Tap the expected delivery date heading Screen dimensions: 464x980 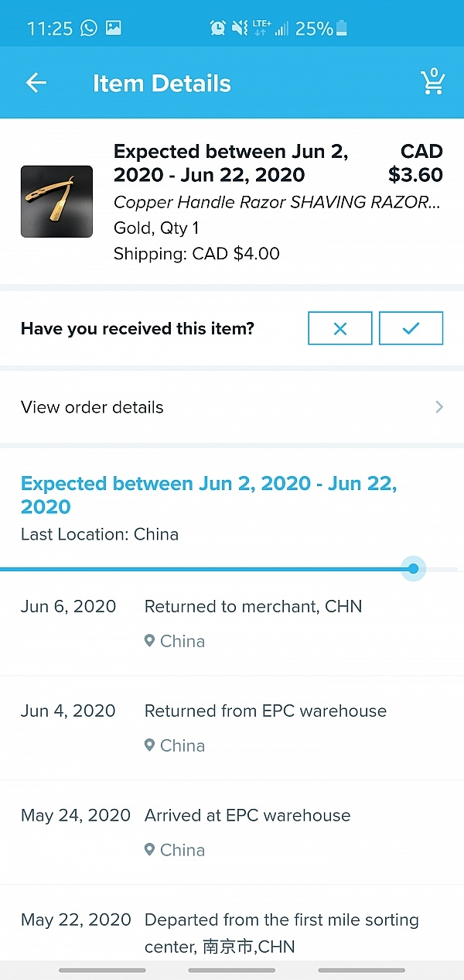(209, 495)
